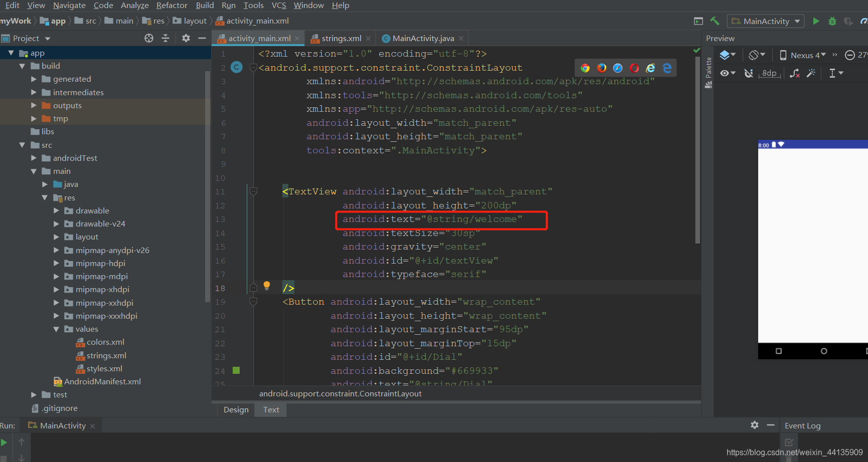Screen dimensions: 868x462
Task: Open the Palette side tab
Action: point(709,73)
